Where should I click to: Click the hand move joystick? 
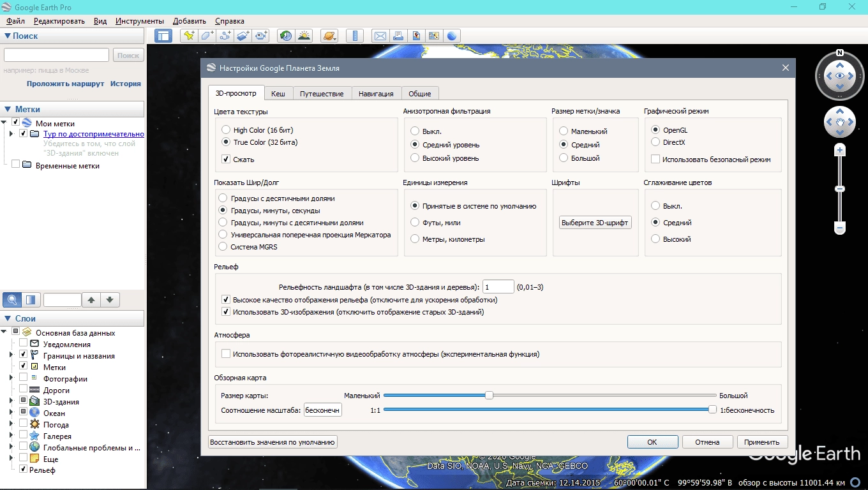point(840,122)
